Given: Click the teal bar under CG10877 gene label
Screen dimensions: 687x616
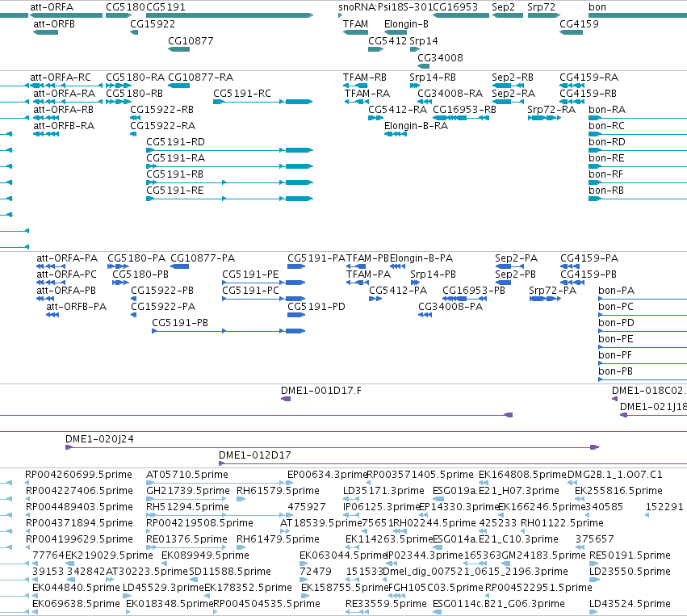Looking at the screenshot, I should (x=178, y=49).
